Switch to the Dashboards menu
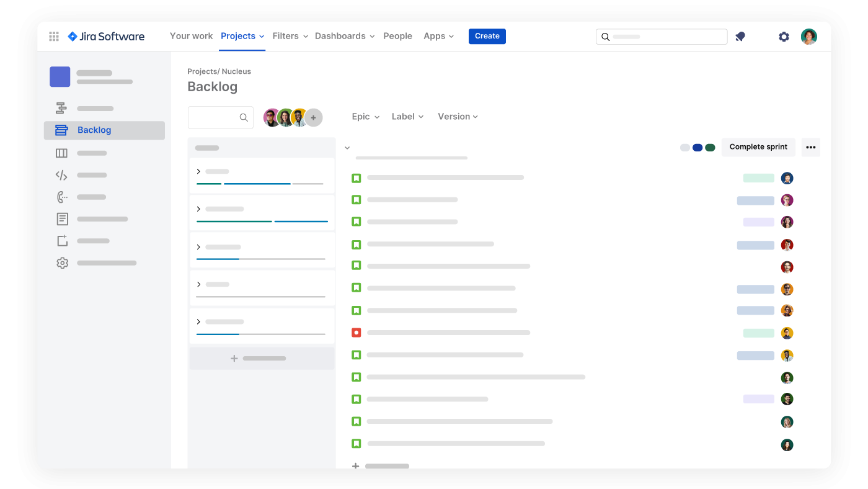 (340, 36)
